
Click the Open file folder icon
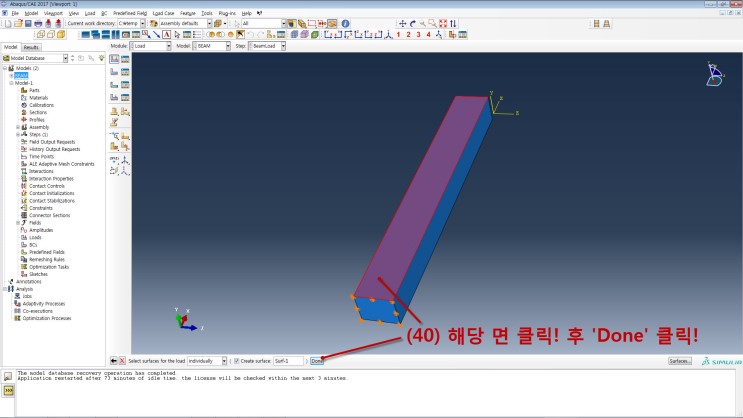click(x=18, y=23)
